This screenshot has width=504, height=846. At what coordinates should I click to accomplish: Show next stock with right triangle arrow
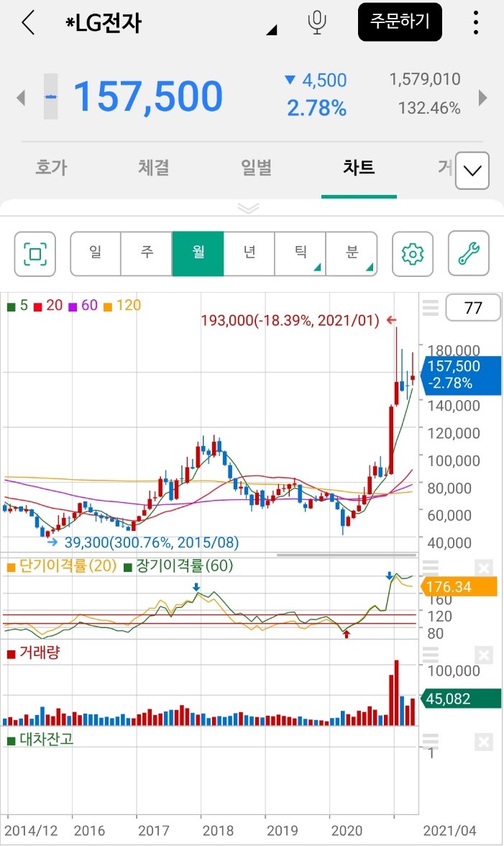[x=483, y=98]
